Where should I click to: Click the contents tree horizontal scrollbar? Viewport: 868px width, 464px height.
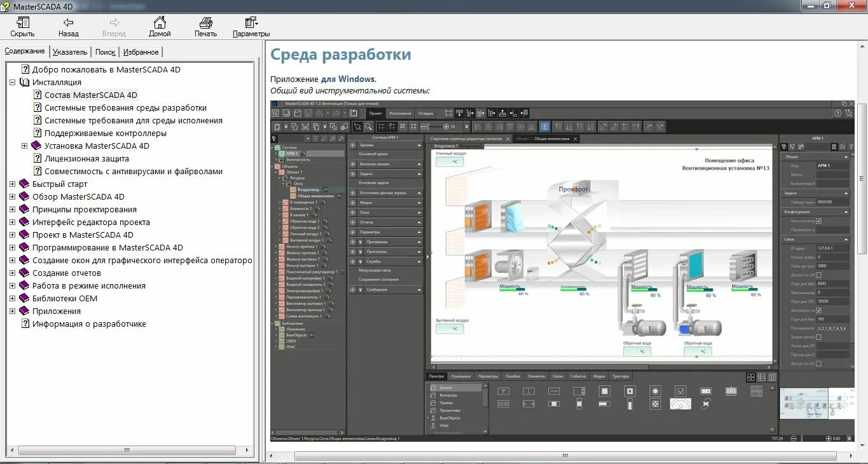pos(127,450)
